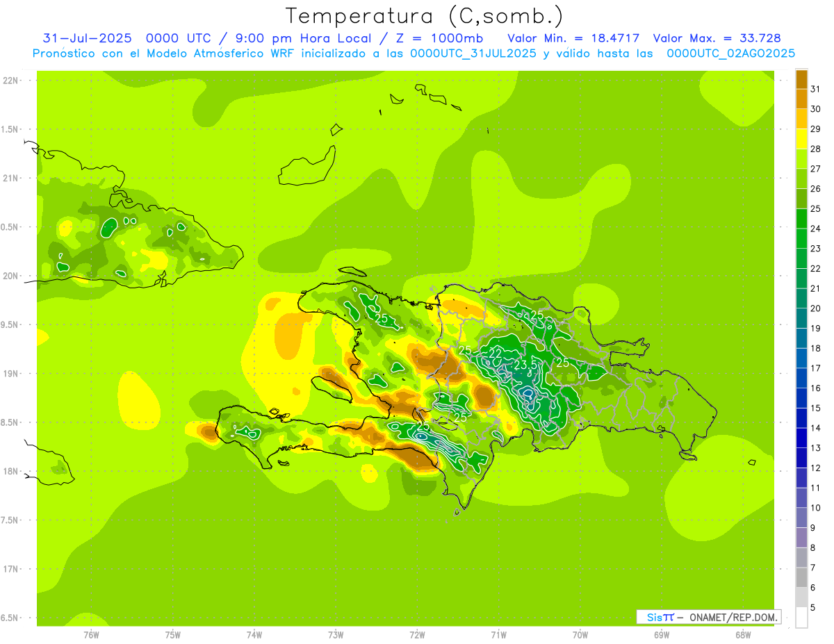Click the 'Temperatura (C,somb.)' chart title

click(425, 16)
